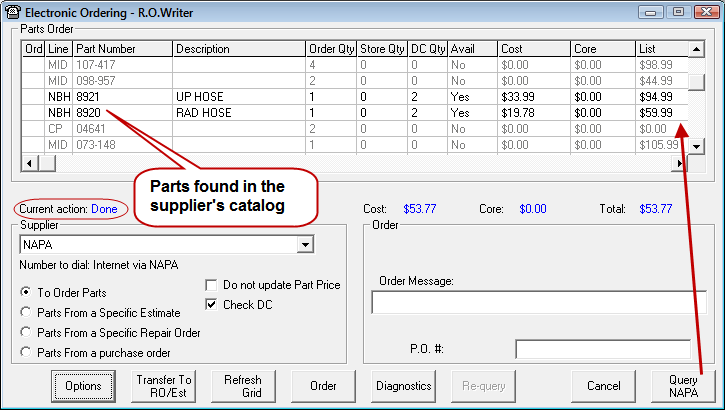This screenshot has height=410, width=725.
Task: Sort by Part Number column header
Action: [122, 49]
